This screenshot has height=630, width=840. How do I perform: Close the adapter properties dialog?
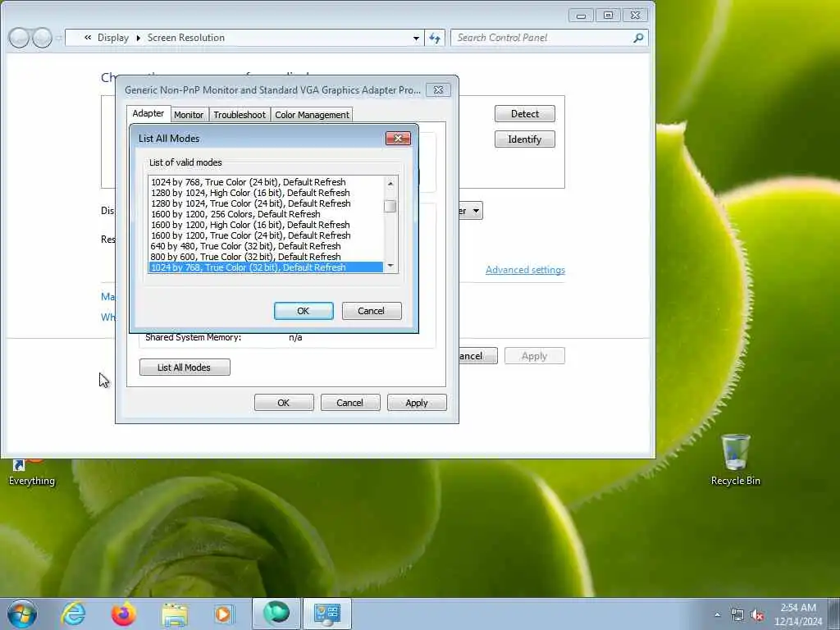tap(438, 90)
